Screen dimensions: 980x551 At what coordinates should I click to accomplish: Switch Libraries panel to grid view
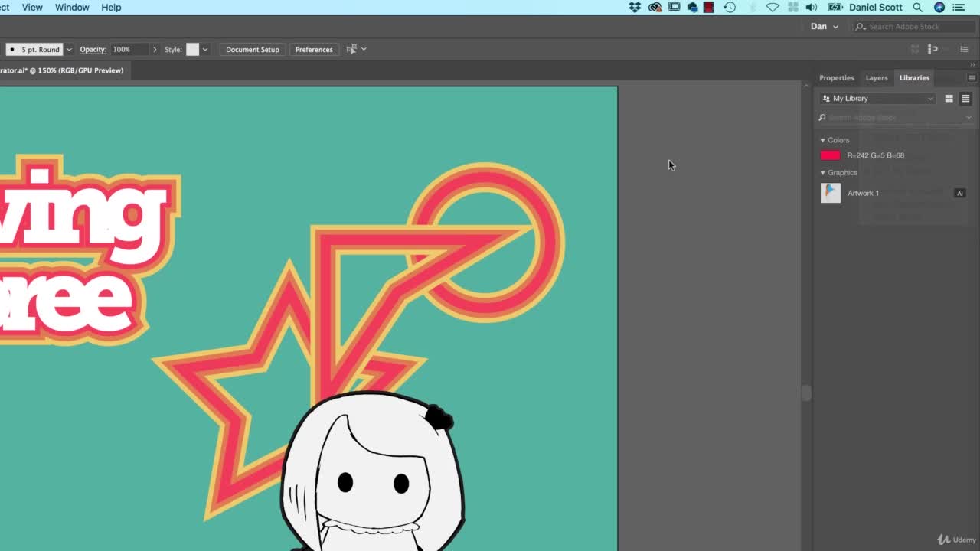point(949,99)
